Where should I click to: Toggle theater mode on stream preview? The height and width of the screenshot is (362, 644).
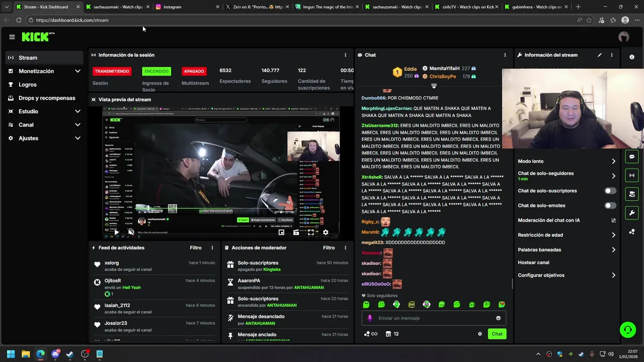(x=296, y=232)
